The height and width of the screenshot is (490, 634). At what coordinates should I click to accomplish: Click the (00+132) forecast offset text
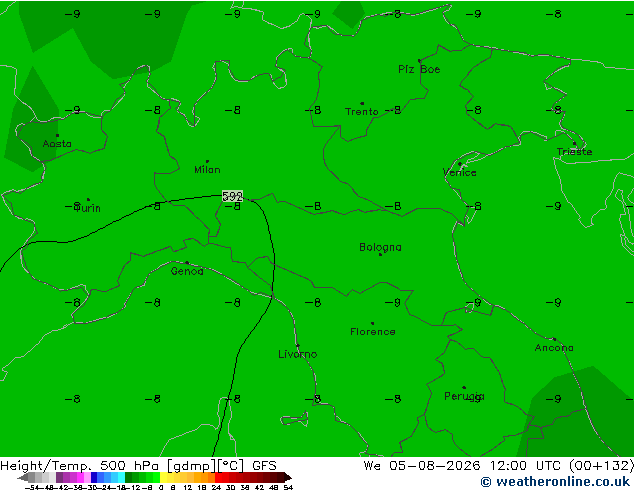click(x=602, y=466)
